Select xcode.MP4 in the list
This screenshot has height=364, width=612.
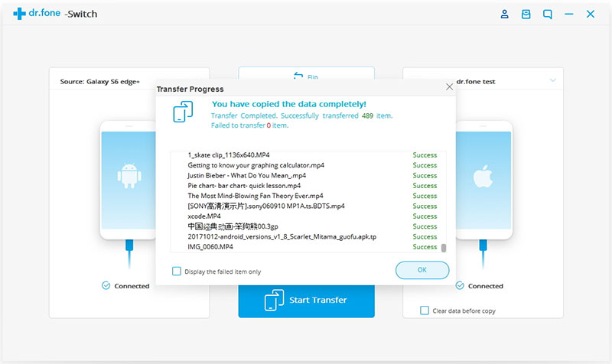click(308, 216)
